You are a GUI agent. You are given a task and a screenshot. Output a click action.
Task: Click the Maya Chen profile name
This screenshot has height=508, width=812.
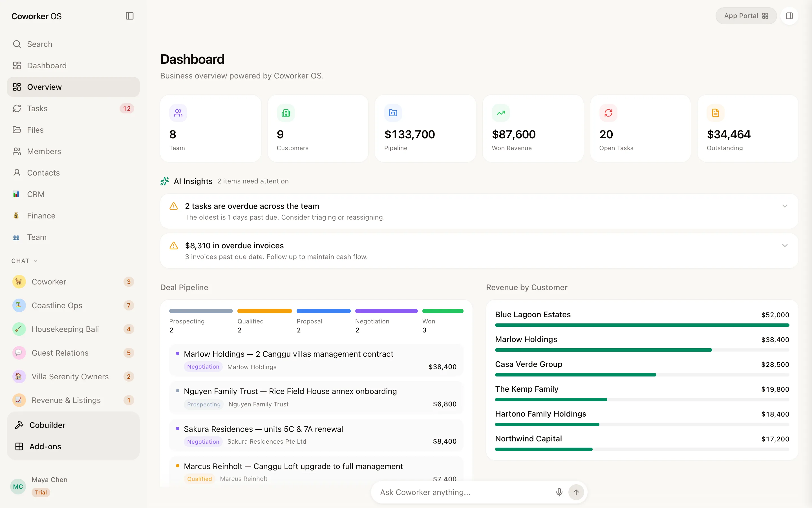(x=49, y=480)
